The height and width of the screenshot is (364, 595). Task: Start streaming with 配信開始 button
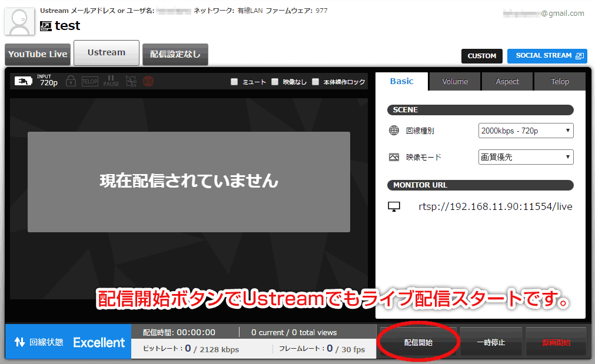click(x=418, y=342)
